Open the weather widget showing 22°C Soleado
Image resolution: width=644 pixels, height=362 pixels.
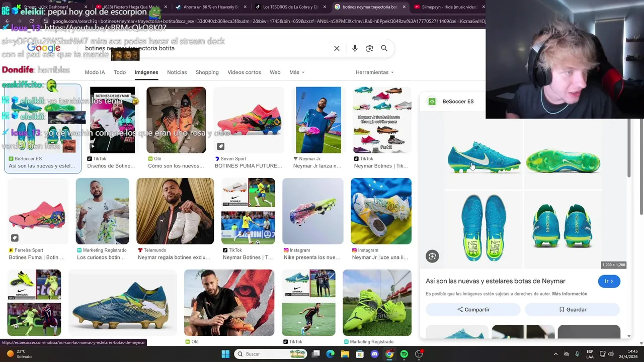[x=20, y=354]
